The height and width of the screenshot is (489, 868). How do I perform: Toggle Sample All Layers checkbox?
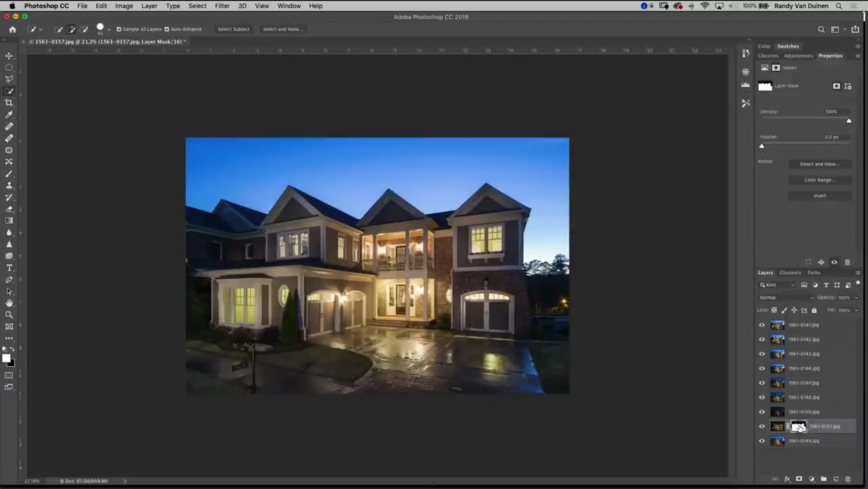(x=119, y=30)
